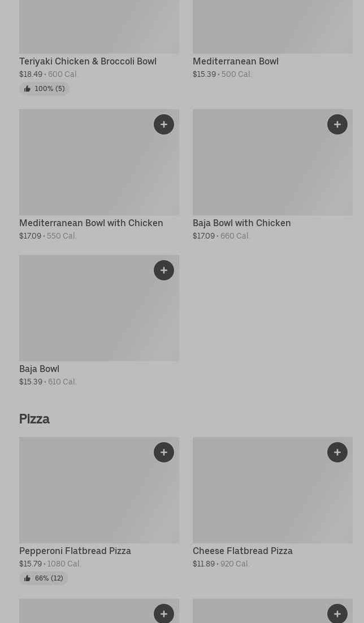Add Cheese Flatbread Pizza to cart

(337, 452)
